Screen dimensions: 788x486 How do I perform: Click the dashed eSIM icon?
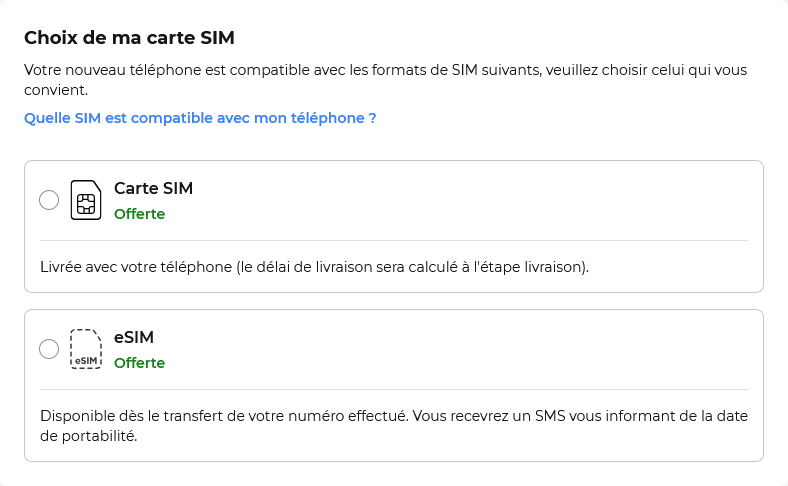(86, 349)
